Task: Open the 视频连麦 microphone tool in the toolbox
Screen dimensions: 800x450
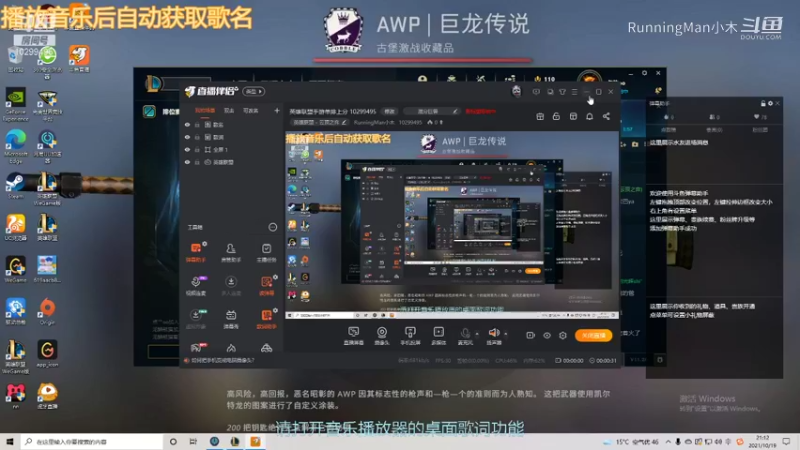Action: click(196, 286)
